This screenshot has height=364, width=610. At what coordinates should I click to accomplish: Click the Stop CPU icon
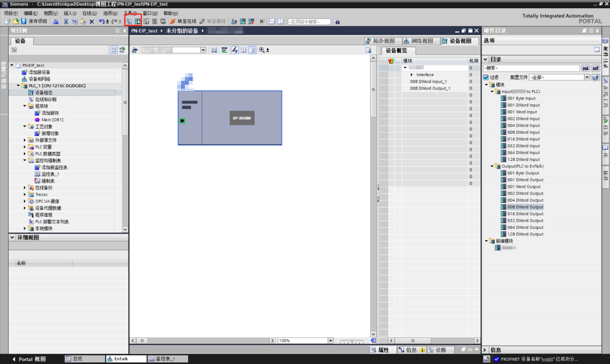251,22
